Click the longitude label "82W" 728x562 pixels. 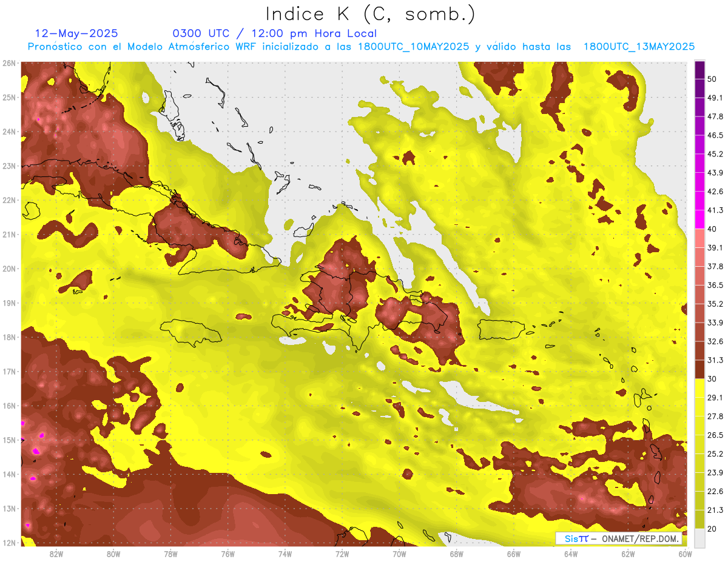pyautogui.click(x=56, y=554)
